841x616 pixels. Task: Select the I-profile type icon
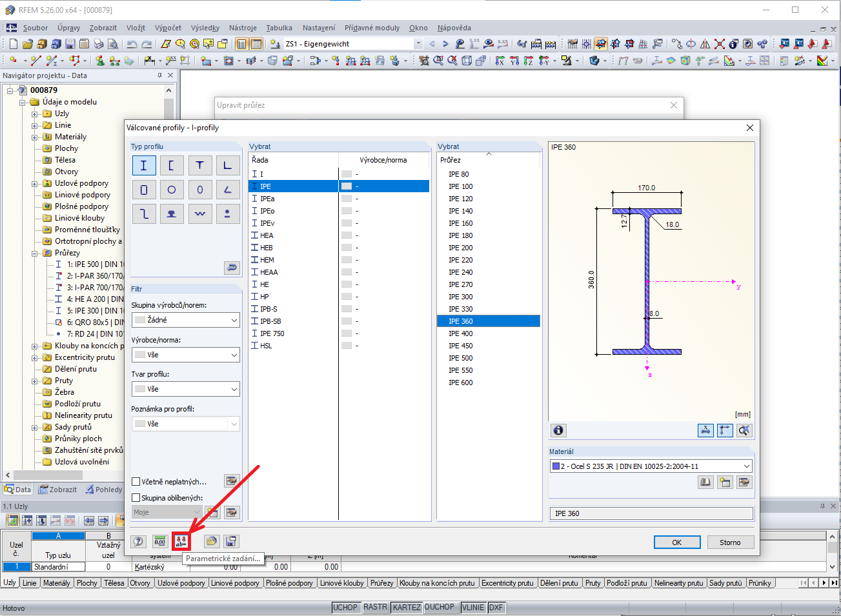point(143,166)
